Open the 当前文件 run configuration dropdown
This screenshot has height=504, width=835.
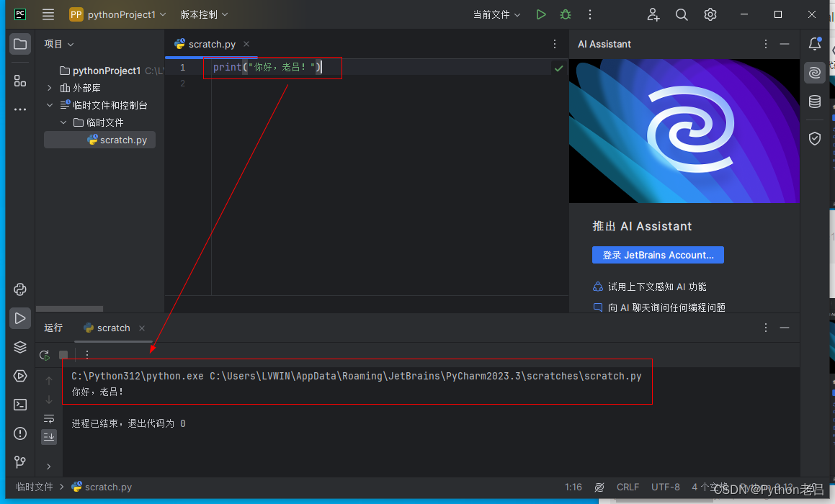(496, 14)
